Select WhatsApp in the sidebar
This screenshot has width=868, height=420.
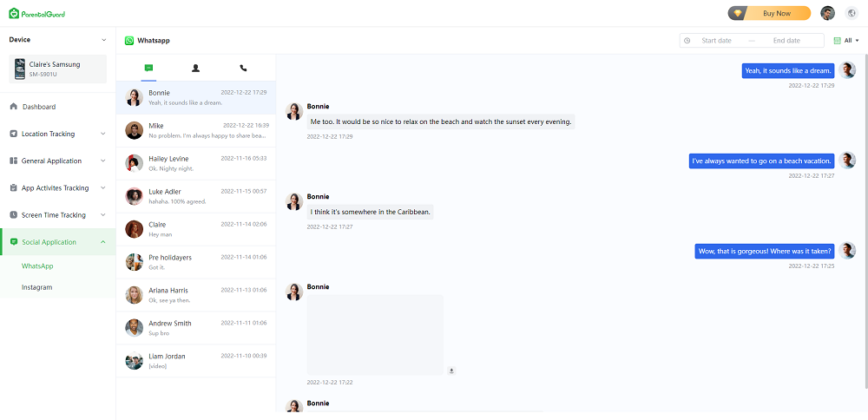(37, 266)
